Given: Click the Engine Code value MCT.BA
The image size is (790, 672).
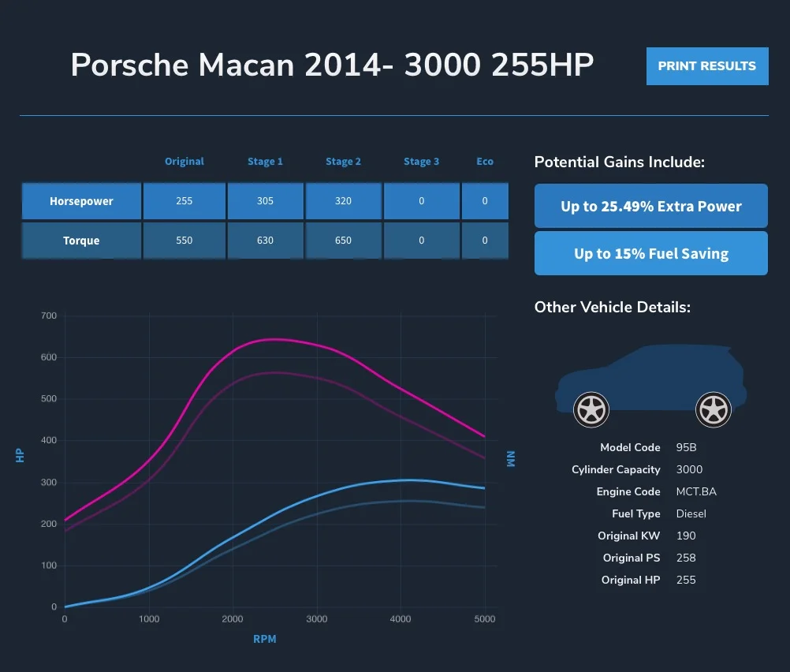Looking at the screenshot, I should [x=696, y=491].
